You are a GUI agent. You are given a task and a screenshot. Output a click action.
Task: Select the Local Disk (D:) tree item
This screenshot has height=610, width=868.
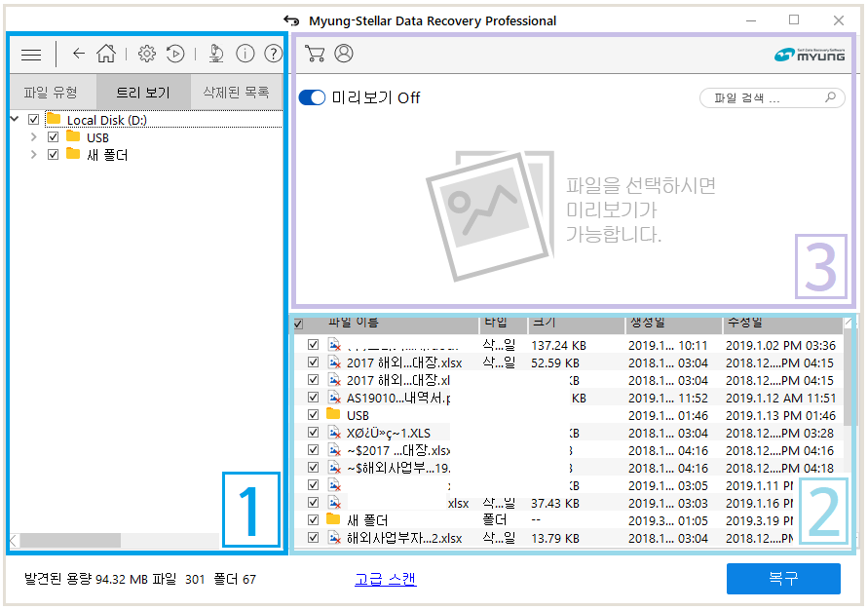[106, 120]
